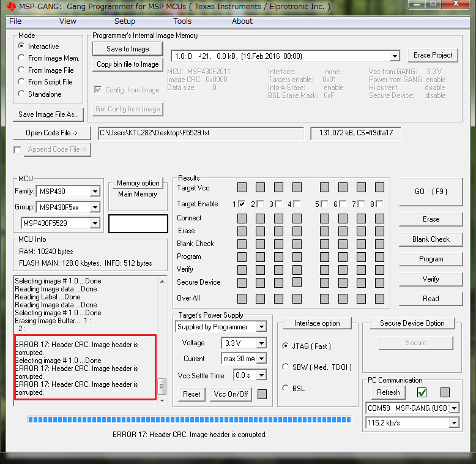Click green check communication status icon
476x464 pixels.
point(422,392)
